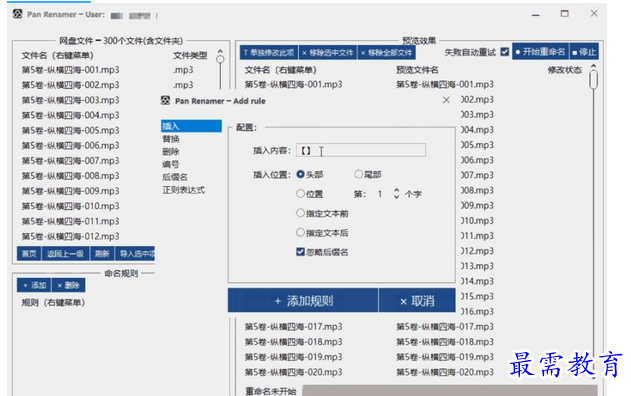The height and width of the screenshot is (396, 631).
Task: Click the character position stepper arrows
Action: pyautogui.click(x=396, y=194)
